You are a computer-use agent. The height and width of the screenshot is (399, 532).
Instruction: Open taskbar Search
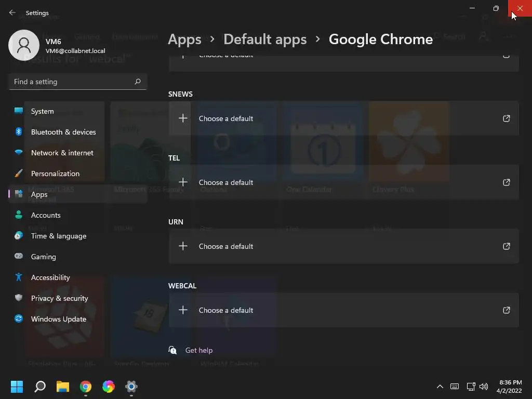tap(40, 387)
